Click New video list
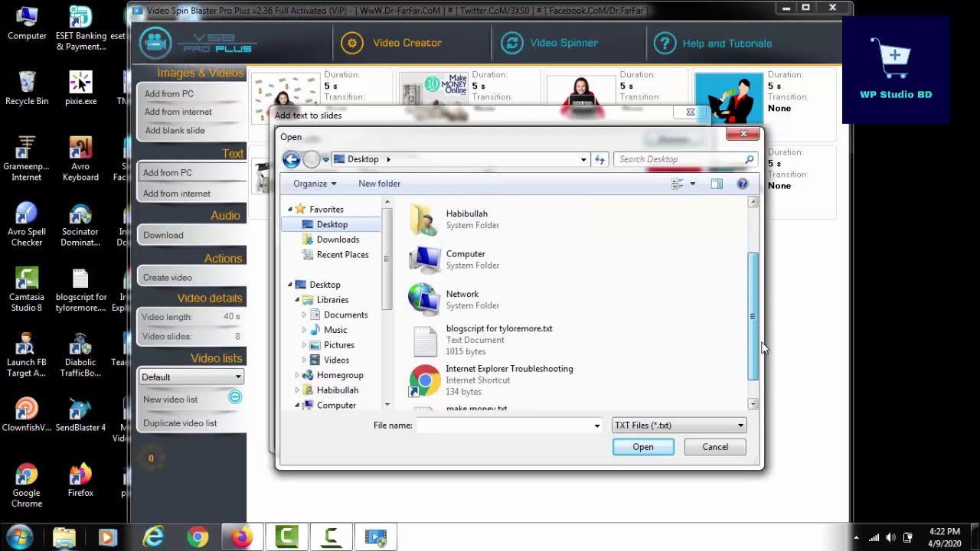Screen dimensions: 980x551 170,399
